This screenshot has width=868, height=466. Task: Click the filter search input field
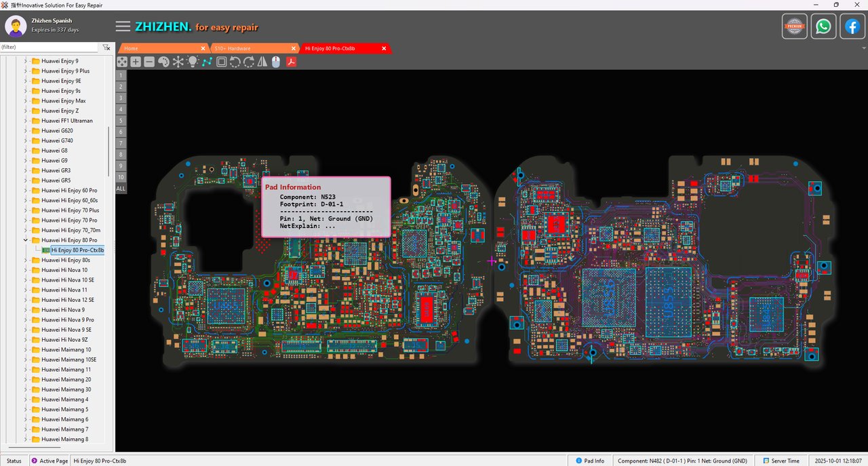(x=49, y=47)
